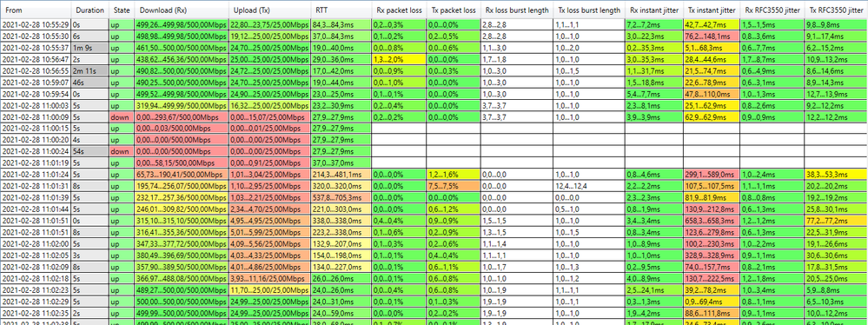
Task: Click Rx instant jitter 7,2...7,2ms
Action: tap(654, 25)
